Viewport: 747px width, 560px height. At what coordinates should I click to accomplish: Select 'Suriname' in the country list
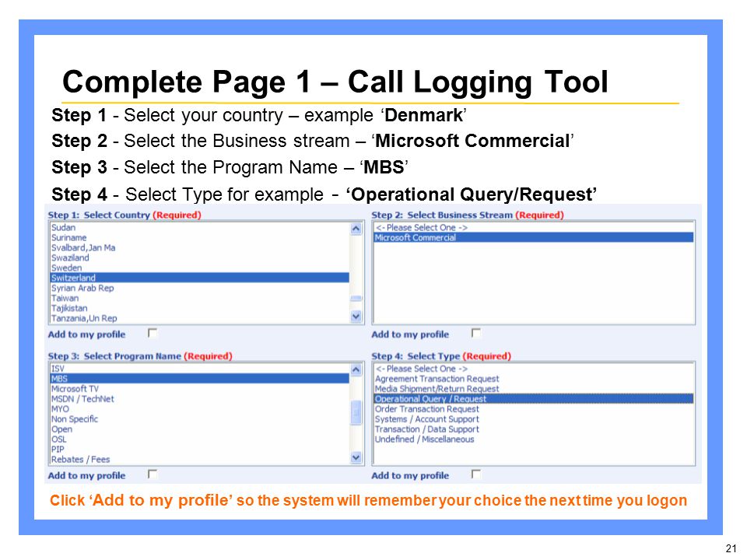click(200, 238)
